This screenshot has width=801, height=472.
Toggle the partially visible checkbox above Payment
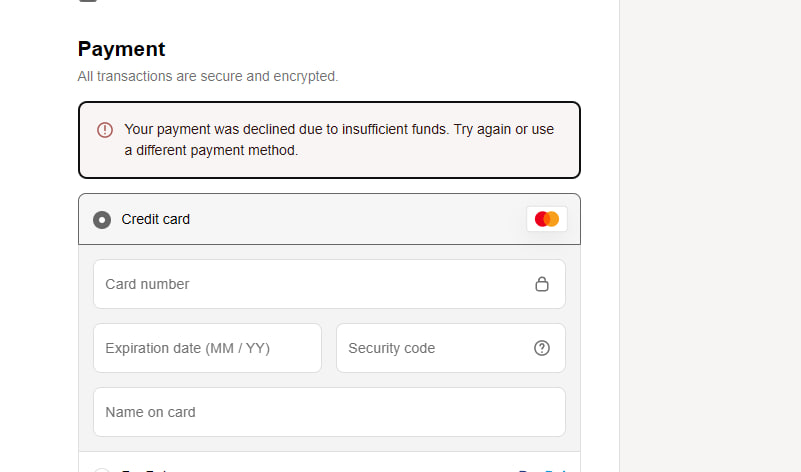(x=88, y=1)
